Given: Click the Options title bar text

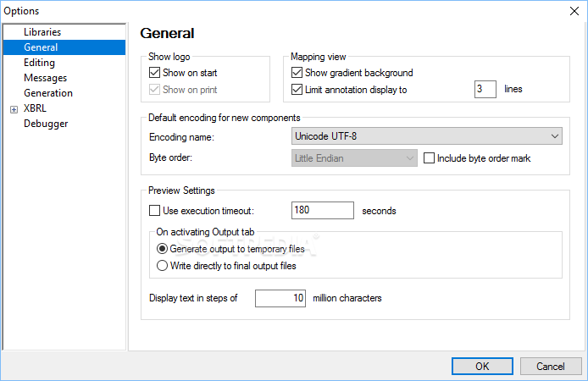Looking at the screenshot, I should pyautogui.click(x=21, y=11).
